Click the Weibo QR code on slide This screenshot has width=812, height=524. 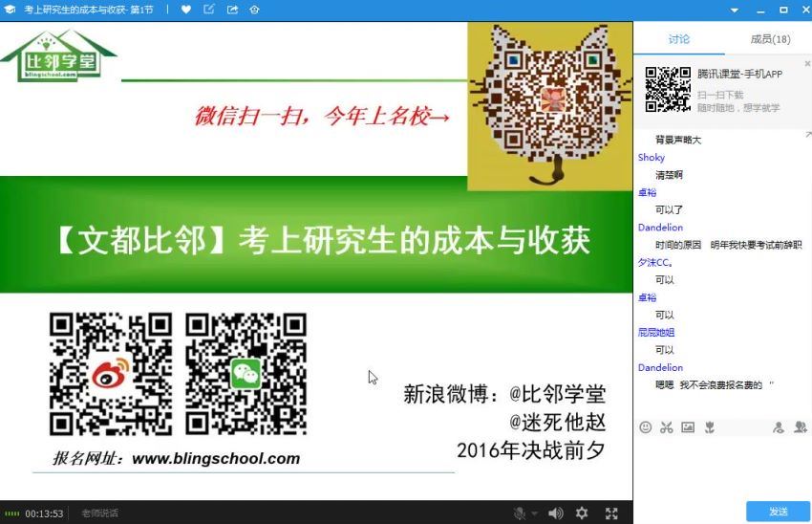tap(111, 374)
